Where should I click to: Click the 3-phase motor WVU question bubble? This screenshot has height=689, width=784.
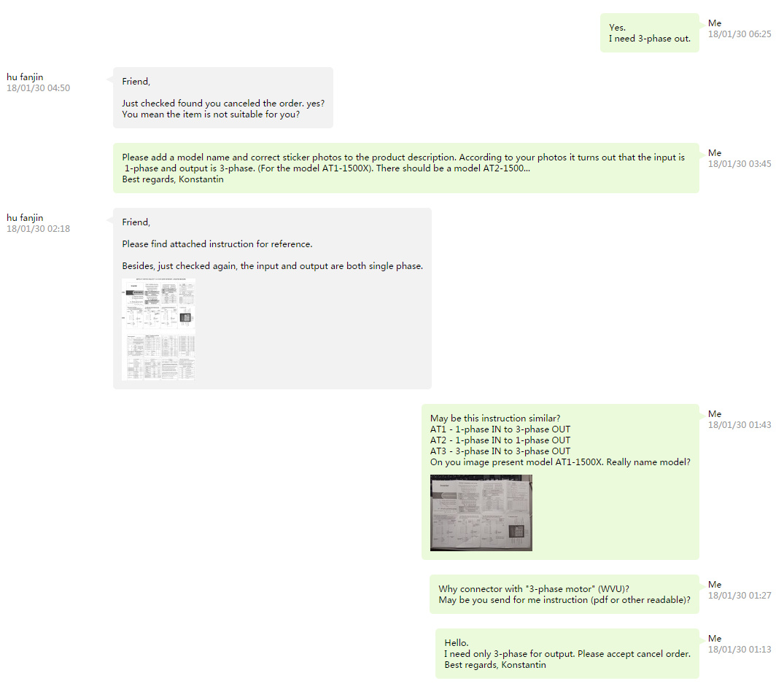click(564, 594)
